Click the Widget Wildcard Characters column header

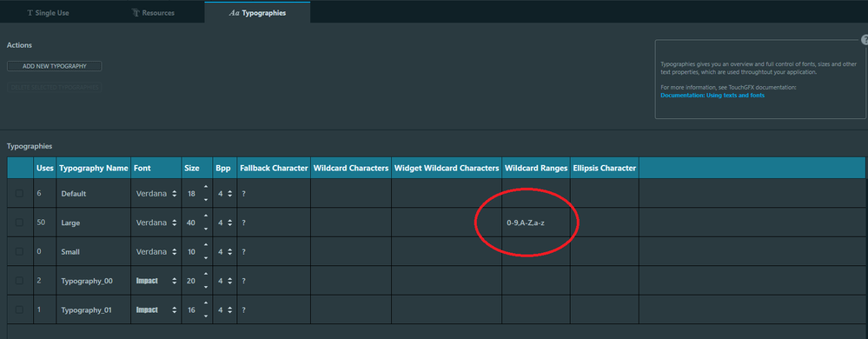pyautogui.click(x=447, y=168)
